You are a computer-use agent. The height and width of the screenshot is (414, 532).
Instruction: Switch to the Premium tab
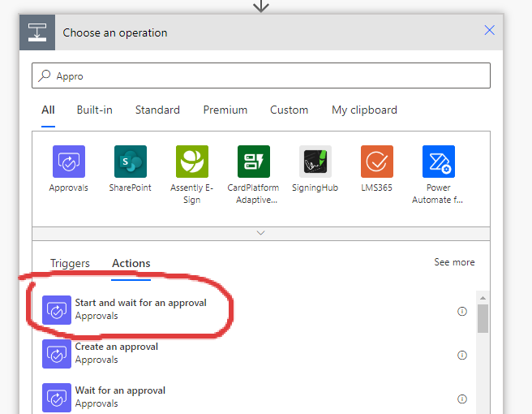pyautogui.click(x=225, y=110)
